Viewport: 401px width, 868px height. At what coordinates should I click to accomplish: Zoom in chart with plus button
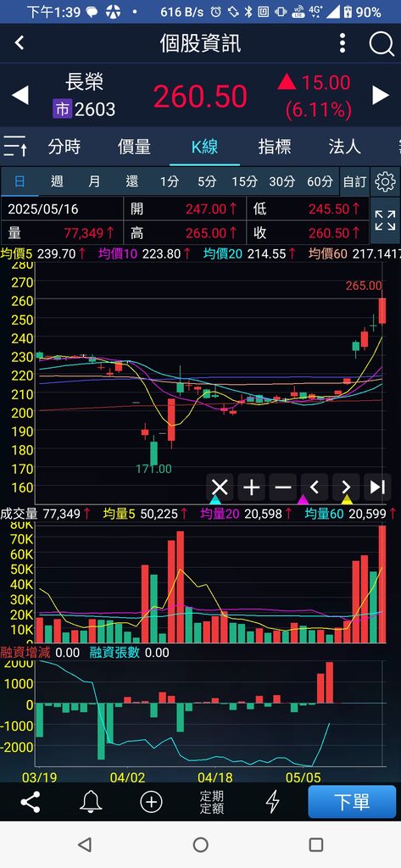coord(252,487)
